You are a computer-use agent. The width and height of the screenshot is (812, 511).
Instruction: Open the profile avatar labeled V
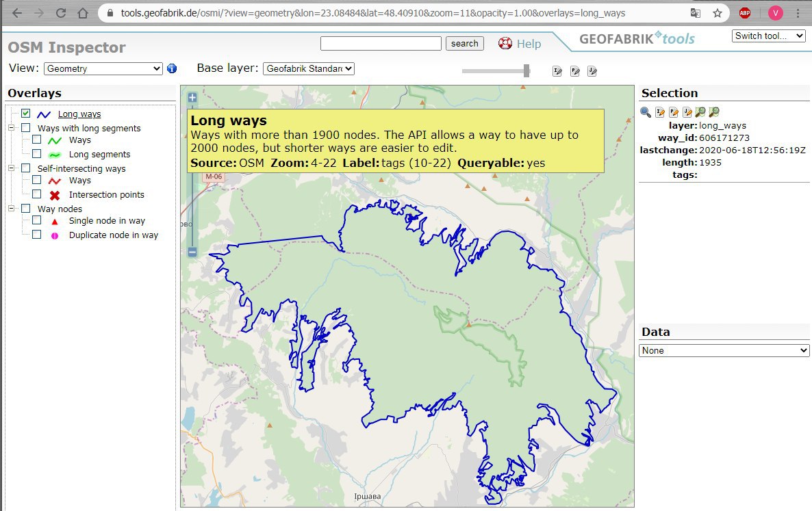click(x=775, y=14)
